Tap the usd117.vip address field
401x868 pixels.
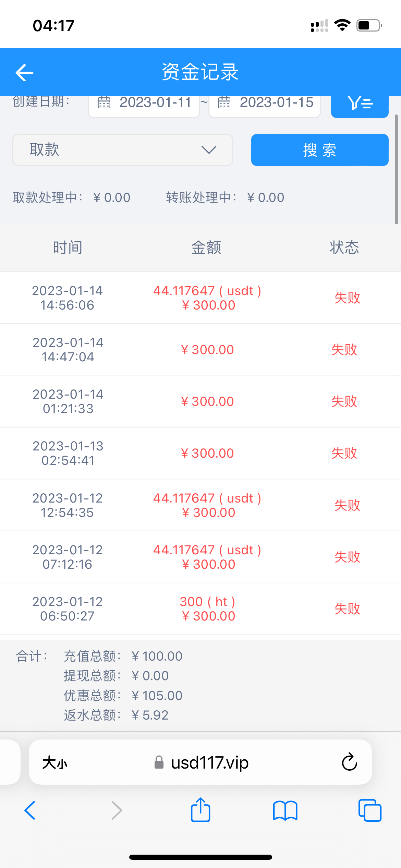pos(209,763)
